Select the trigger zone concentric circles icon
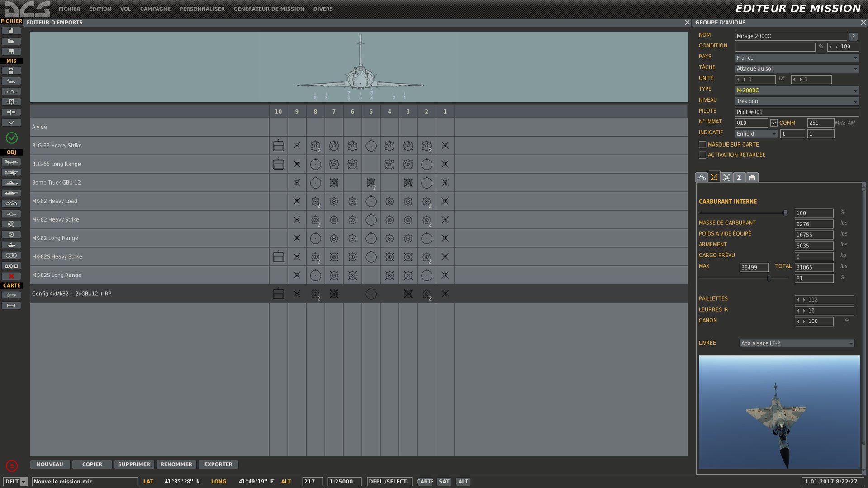868x488 pixels. click(x=11, y=224)
